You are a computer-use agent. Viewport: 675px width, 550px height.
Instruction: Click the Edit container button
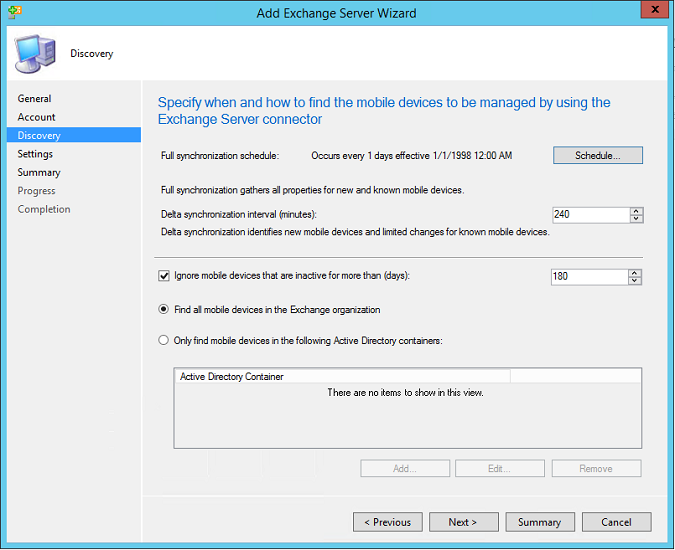click(x=500, y=468)
